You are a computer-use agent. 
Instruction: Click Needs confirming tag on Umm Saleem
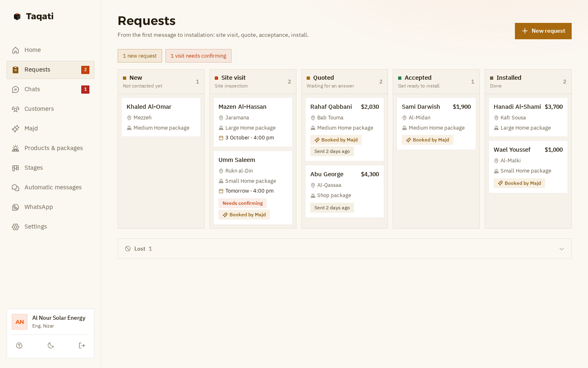pyautogui.click(x=243, y=203)
